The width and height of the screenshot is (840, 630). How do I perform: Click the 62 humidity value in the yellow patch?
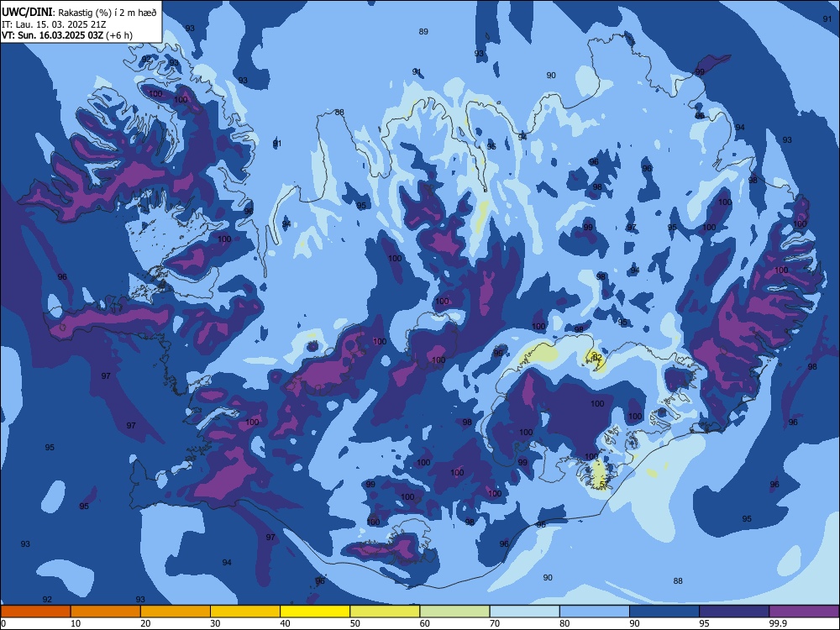pyautogui.click(x=598, y=357)
